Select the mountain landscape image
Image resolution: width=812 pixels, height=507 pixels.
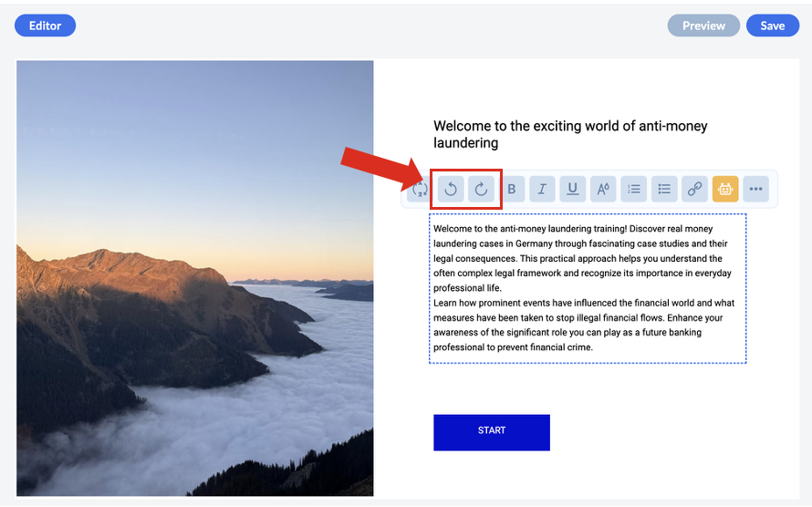click(x=194, y=278)
